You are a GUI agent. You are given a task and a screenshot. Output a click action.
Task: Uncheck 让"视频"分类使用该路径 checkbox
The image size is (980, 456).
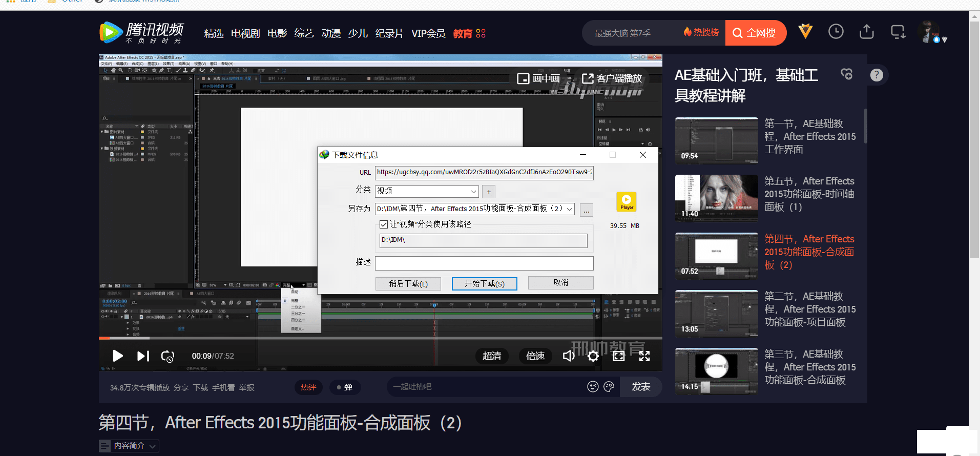(383, 224)
